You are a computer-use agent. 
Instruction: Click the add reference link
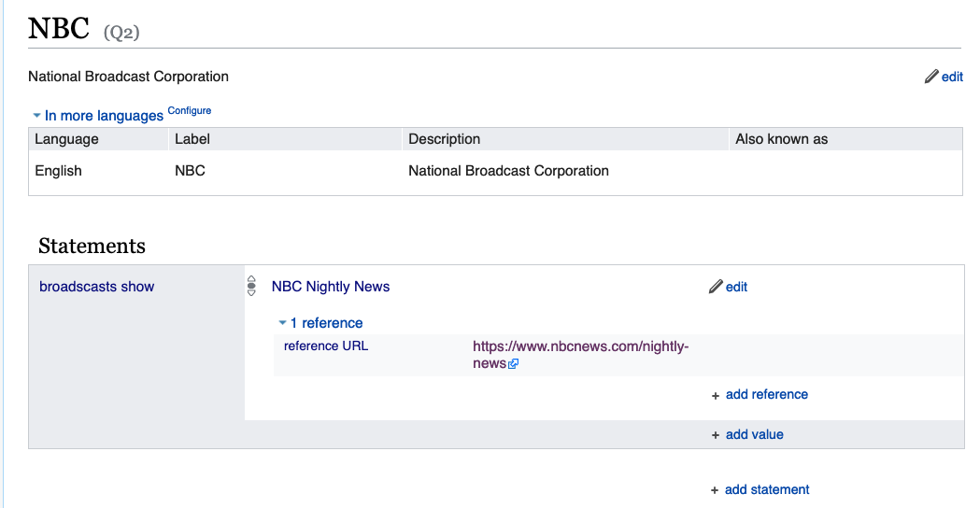(767, 394)
